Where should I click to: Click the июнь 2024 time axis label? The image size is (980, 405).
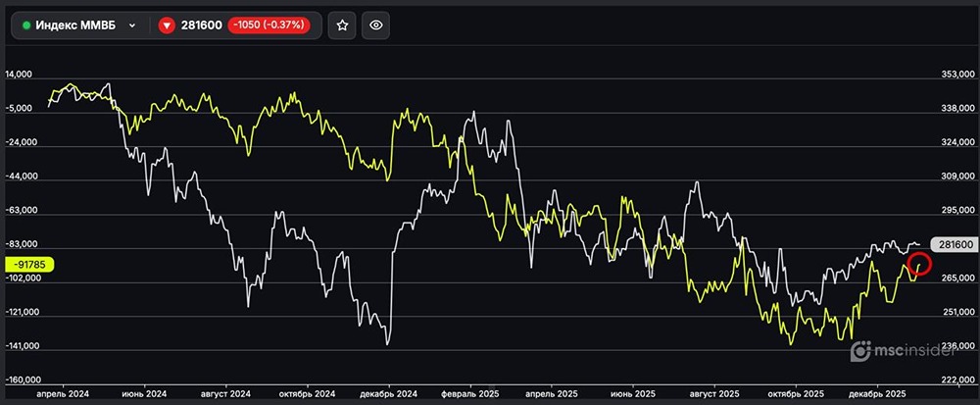144,394
